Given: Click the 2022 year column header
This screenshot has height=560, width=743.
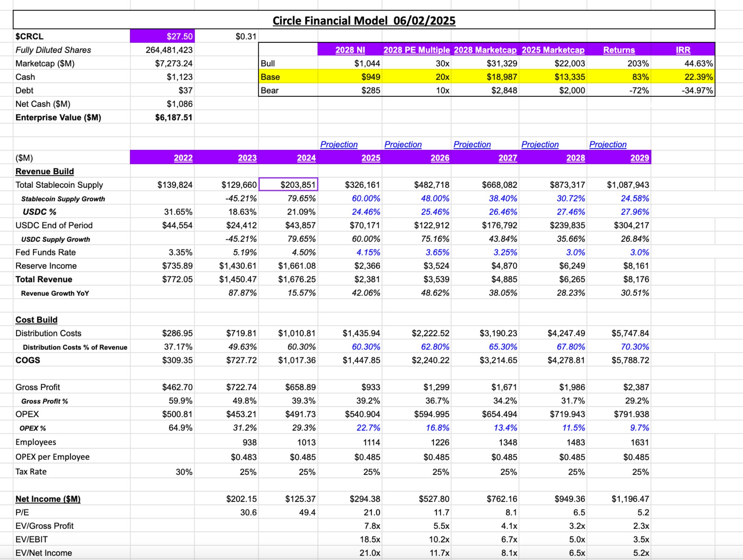Looking at the screenshot, I should [183, 158].
